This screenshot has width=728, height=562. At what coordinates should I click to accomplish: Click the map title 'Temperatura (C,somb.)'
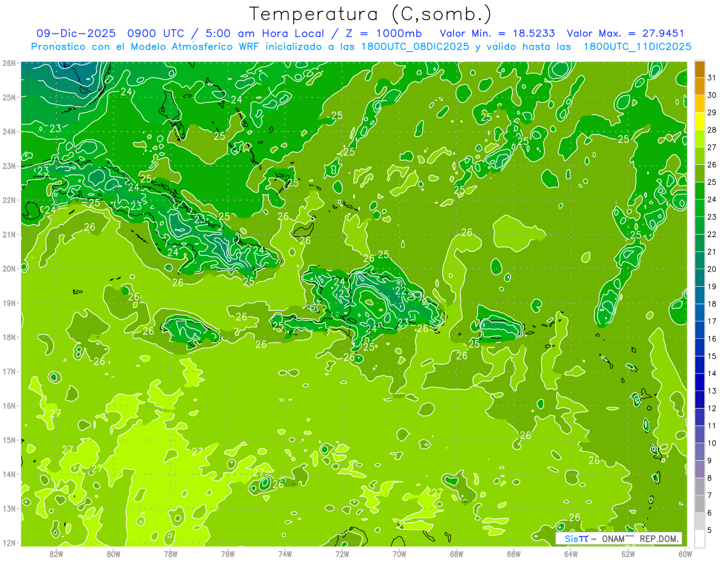[x=371, y=14]
